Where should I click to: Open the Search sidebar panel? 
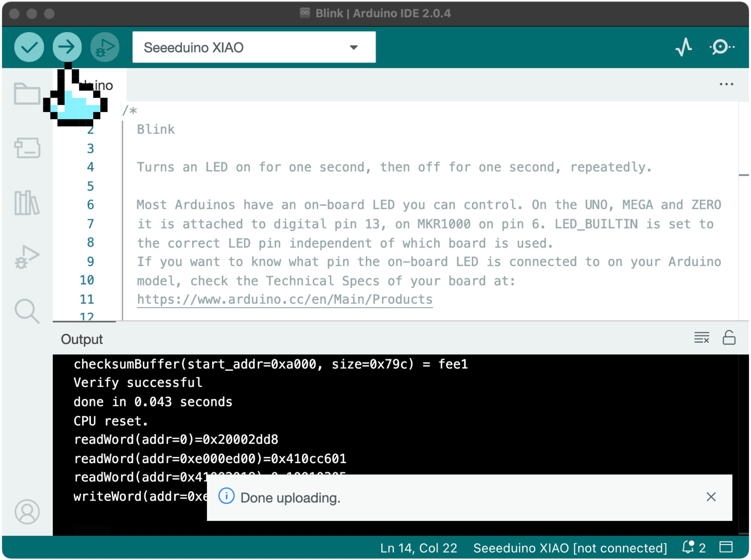pos(27,311)
